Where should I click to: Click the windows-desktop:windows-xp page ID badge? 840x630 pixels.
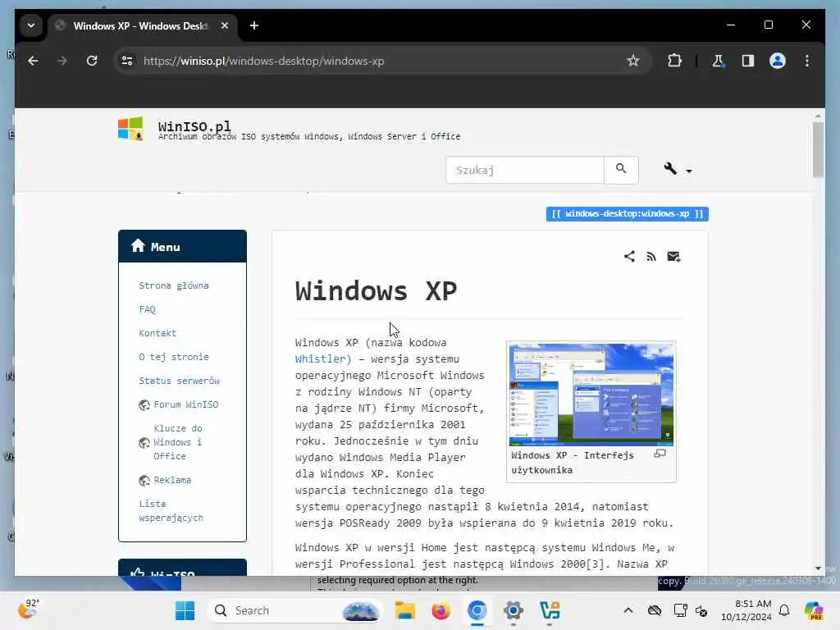628,214
